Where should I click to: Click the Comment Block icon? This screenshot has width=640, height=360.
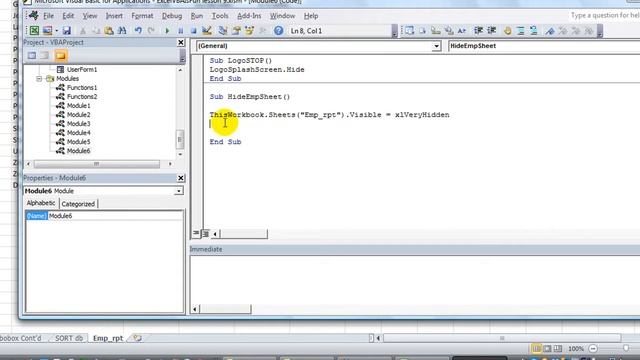click(520, 31)
